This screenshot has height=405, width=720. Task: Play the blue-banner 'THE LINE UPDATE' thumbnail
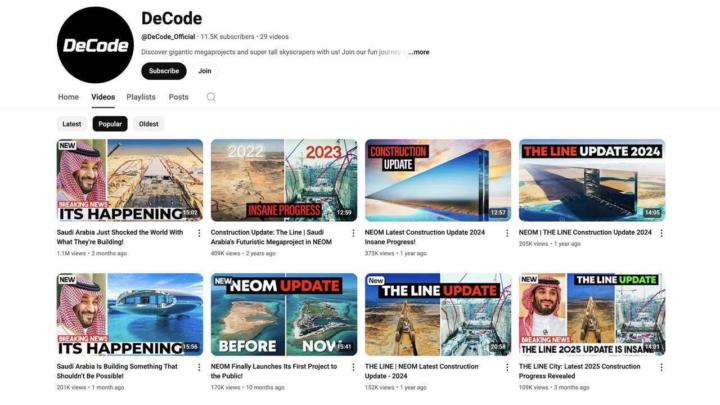[x=438, y=315]
